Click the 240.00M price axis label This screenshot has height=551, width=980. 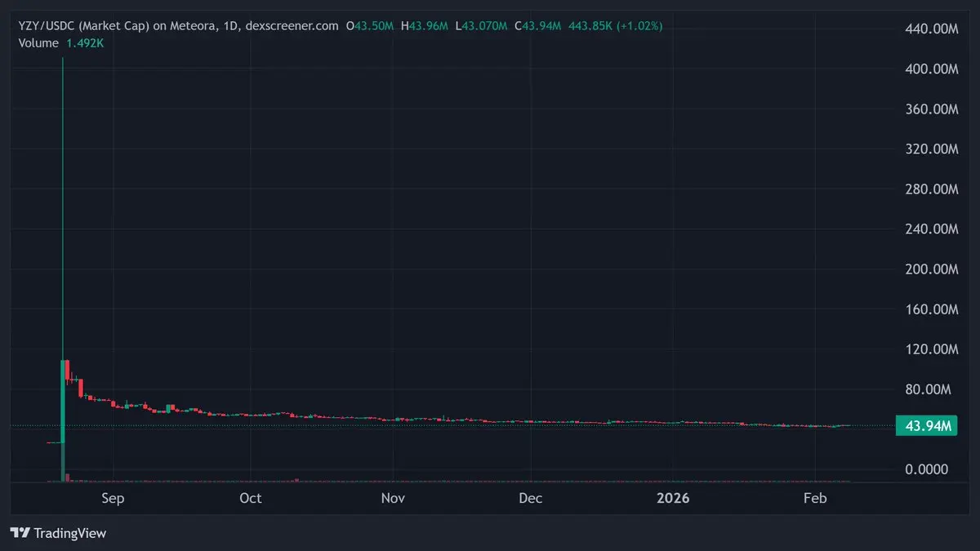932,229
